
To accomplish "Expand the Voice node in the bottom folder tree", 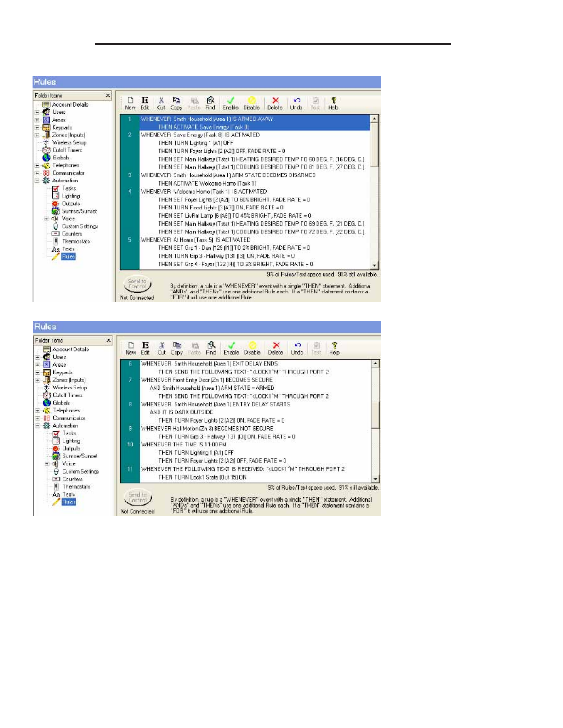I will 46,464.
